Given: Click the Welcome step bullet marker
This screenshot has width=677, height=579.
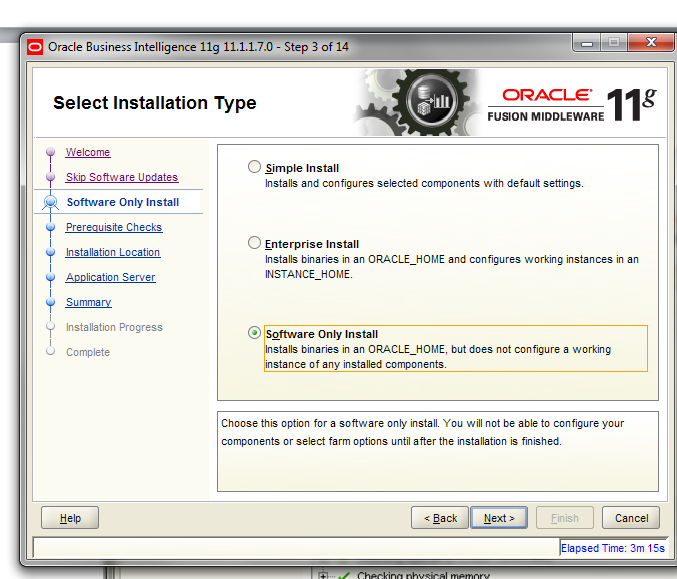Looking at the screenshot, I should pyautogui.click(x=51, y=152).
